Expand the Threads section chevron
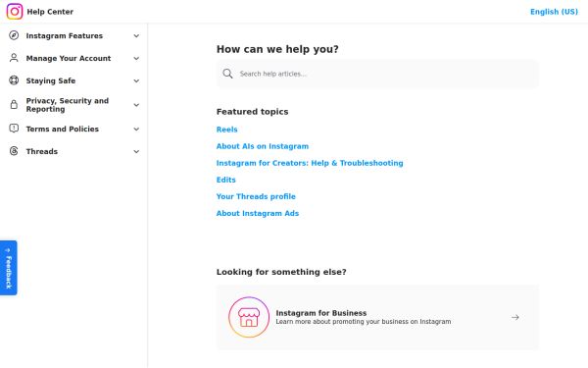The width and height of the screenshot is (588, 368). point(136,151)
